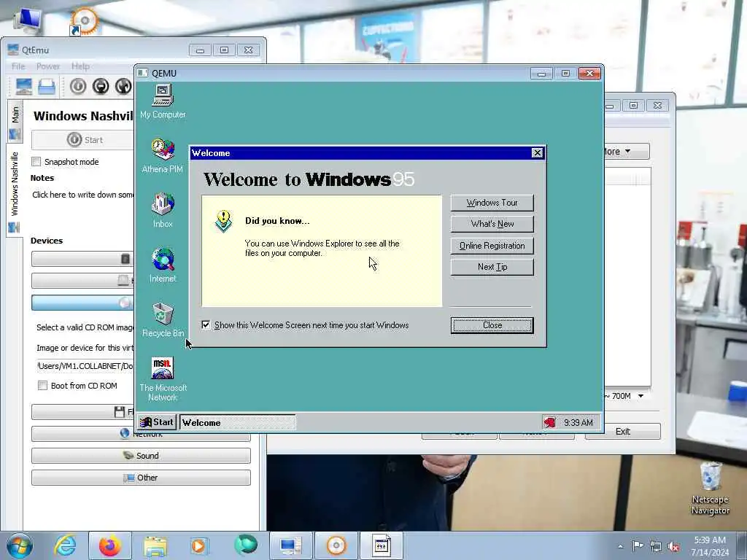Select the QEMU window taskbar icon
Image resolution: width=747 pixels, height=560 pixels.
[x=381, y=545]
